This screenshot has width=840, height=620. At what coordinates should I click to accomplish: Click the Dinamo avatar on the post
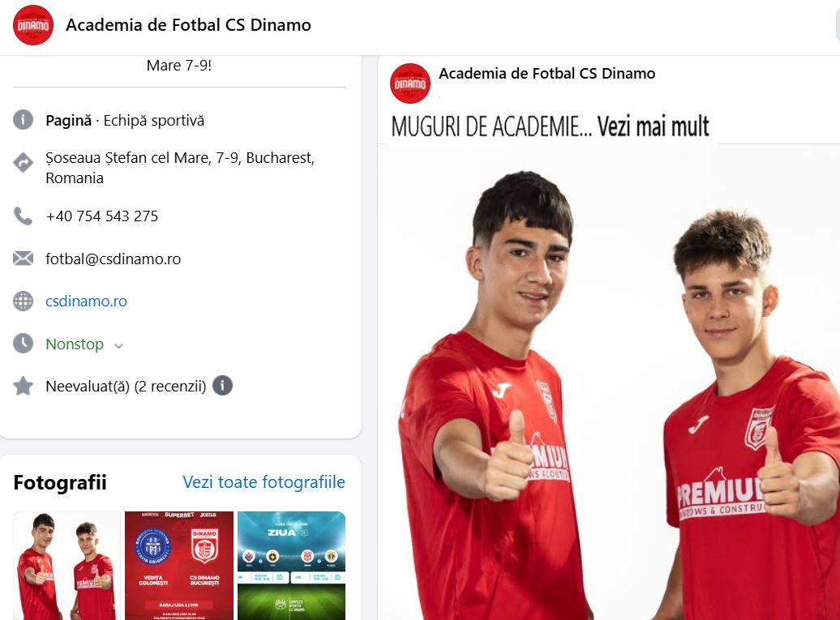410,83
